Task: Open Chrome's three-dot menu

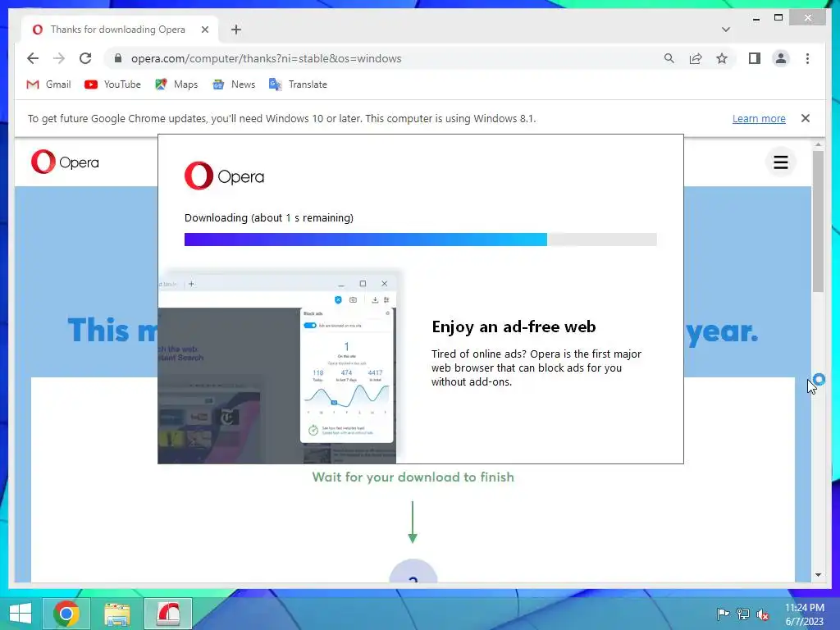Action: pyautogui.click(x=807, y=58)
